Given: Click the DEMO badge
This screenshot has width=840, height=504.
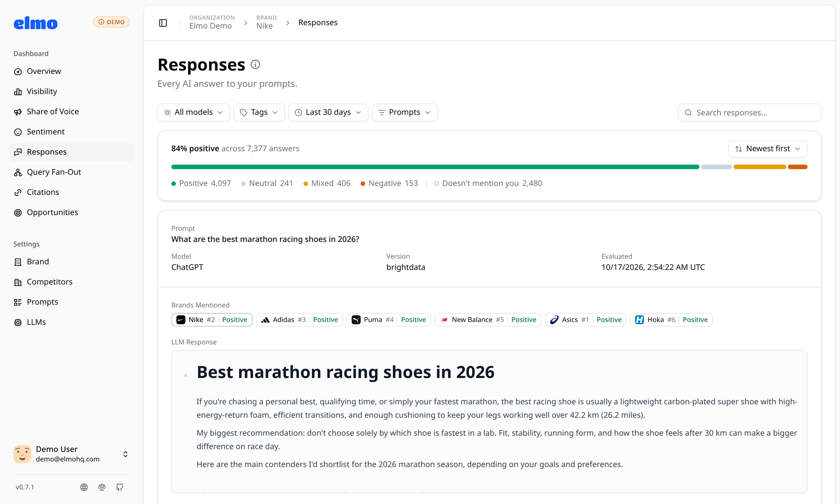Looking at the screenshot, I should tap(111, 22).
